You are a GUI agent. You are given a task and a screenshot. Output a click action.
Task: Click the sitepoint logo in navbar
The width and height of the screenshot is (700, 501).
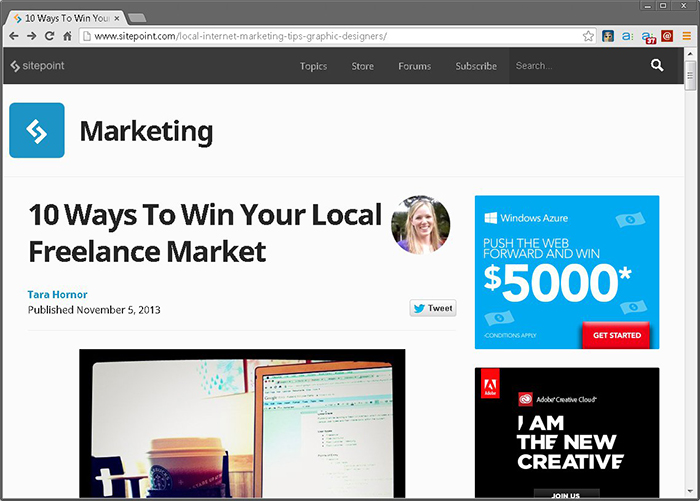click(35, 66)
